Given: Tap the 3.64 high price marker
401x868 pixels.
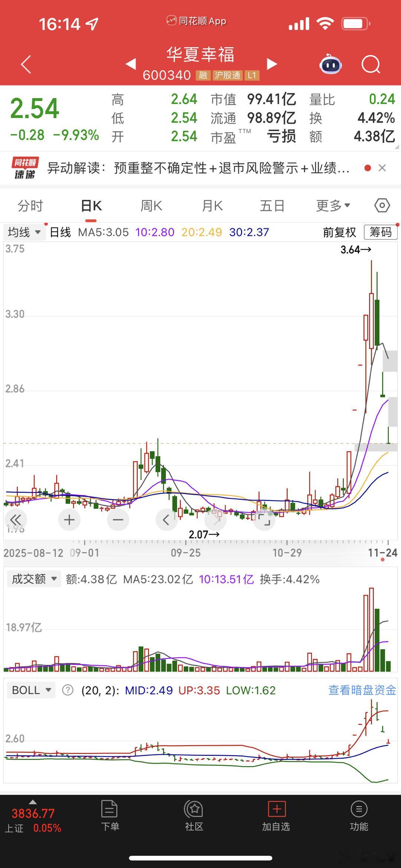Looking at the screenshot, I should pyautogui.click(x=356, y=250).
